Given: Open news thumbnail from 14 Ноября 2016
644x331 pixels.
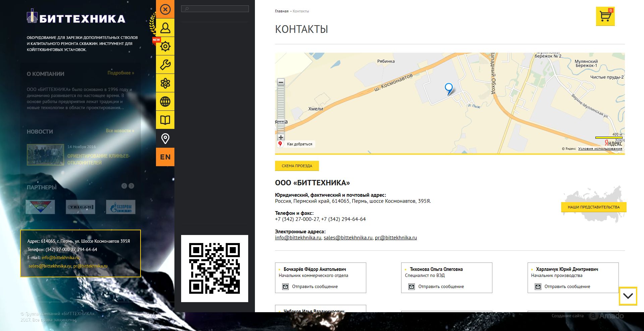Looking at the screenshot, I should [x=45, y=155].
